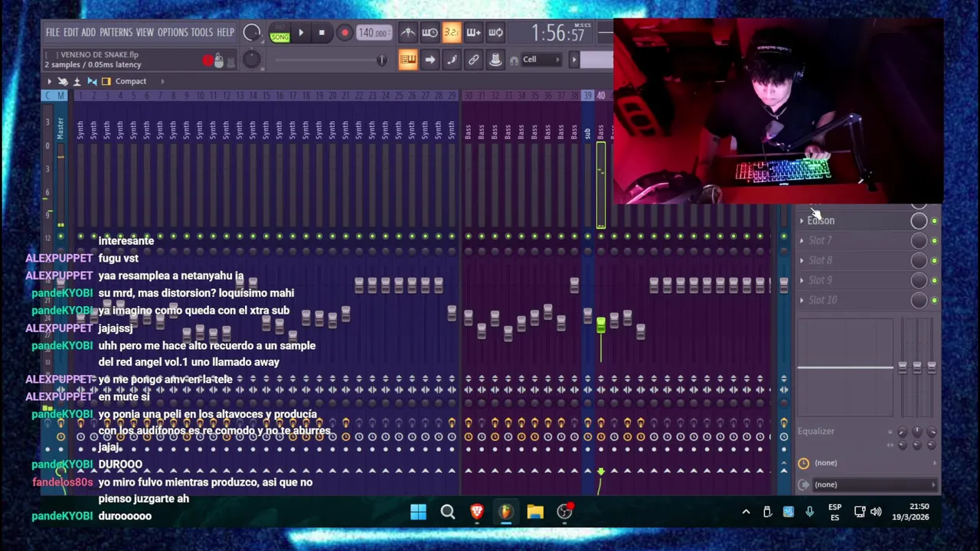Toggle the auto scrolling arrow icon
The image size is (980, 551).
coord(430,60)
